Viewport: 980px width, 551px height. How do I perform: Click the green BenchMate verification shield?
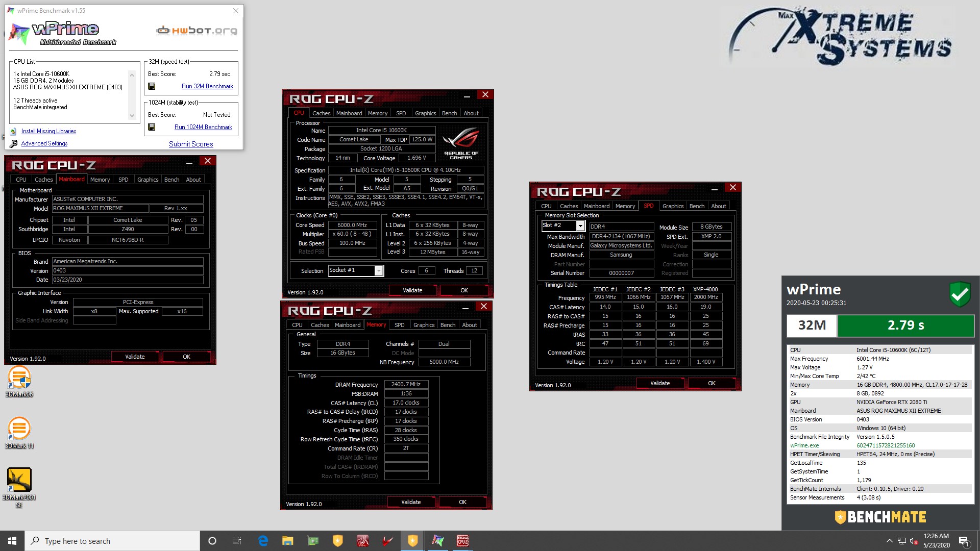click(960, 294)
